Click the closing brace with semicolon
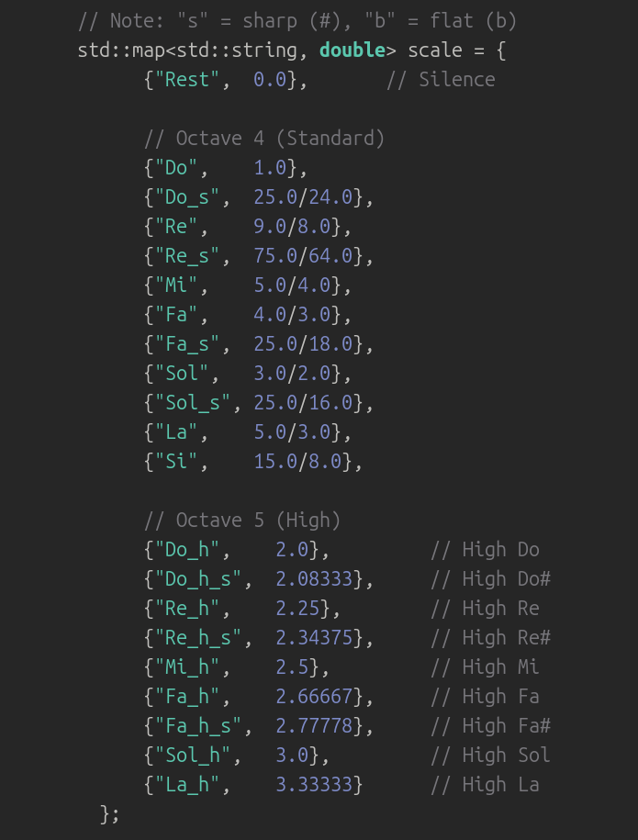 (110, 813)
